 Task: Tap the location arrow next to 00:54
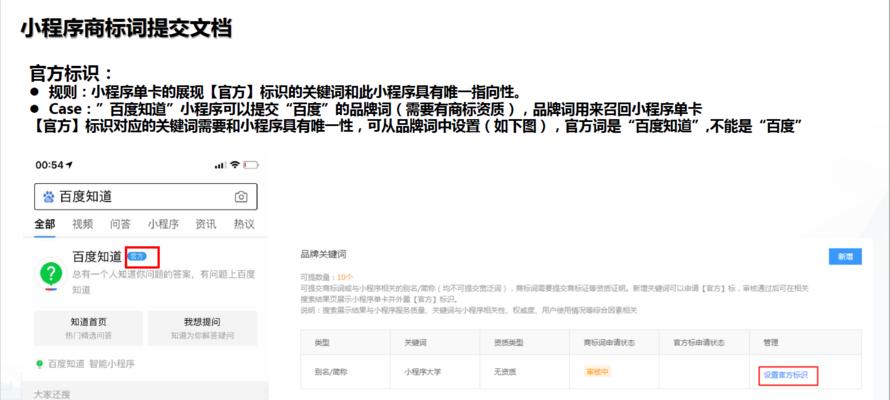pyautogui.click(x=69, y=165)
